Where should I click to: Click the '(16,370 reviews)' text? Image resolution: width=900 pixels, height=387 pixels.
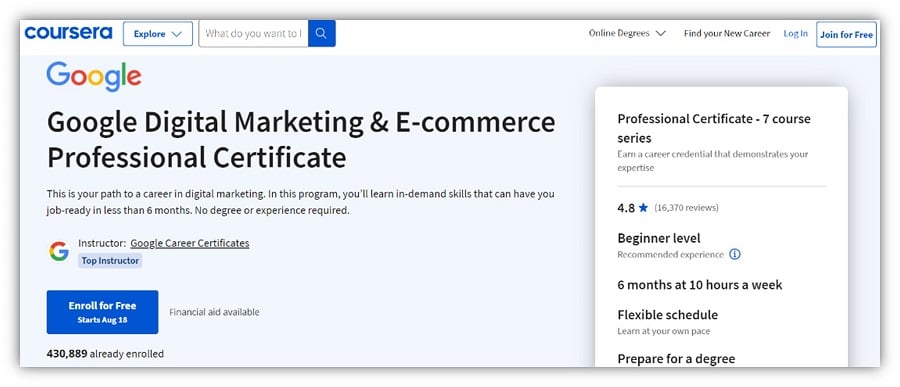pyautogui.click(x=686, y=208)
